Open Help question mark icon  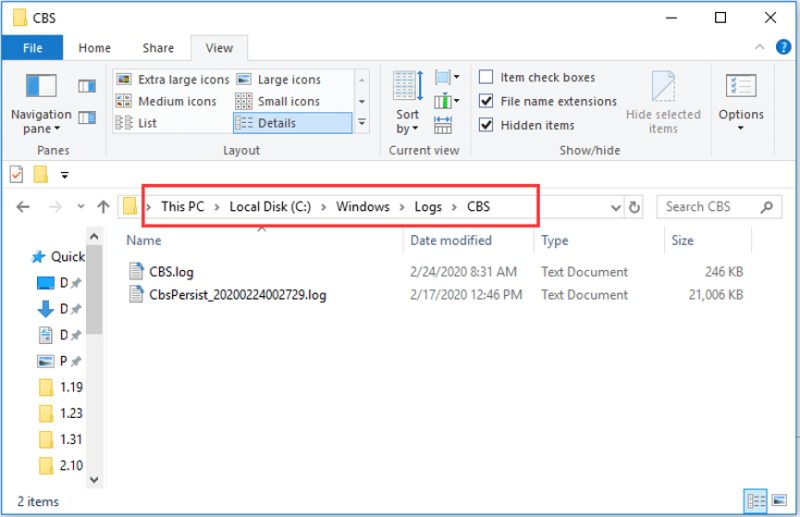click(783, 47)
